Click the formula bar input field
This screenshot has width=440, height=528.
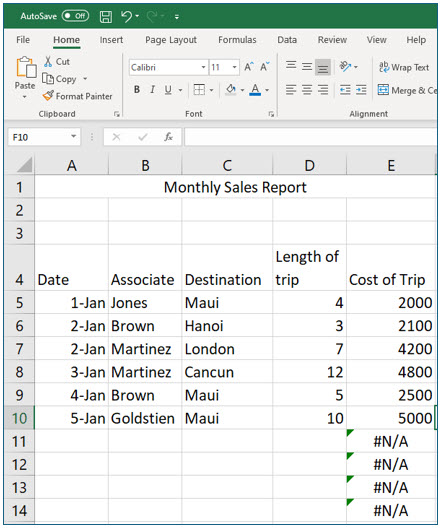coord(310,137)
